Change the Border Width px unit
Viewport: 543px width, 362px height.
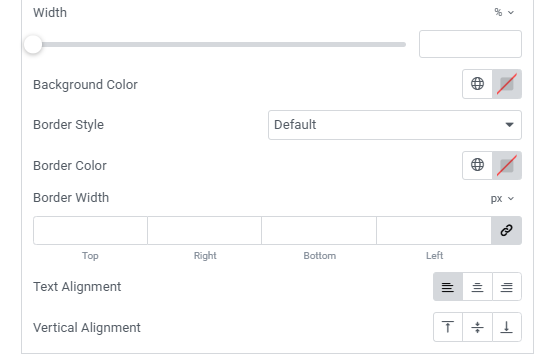[502, 198]
